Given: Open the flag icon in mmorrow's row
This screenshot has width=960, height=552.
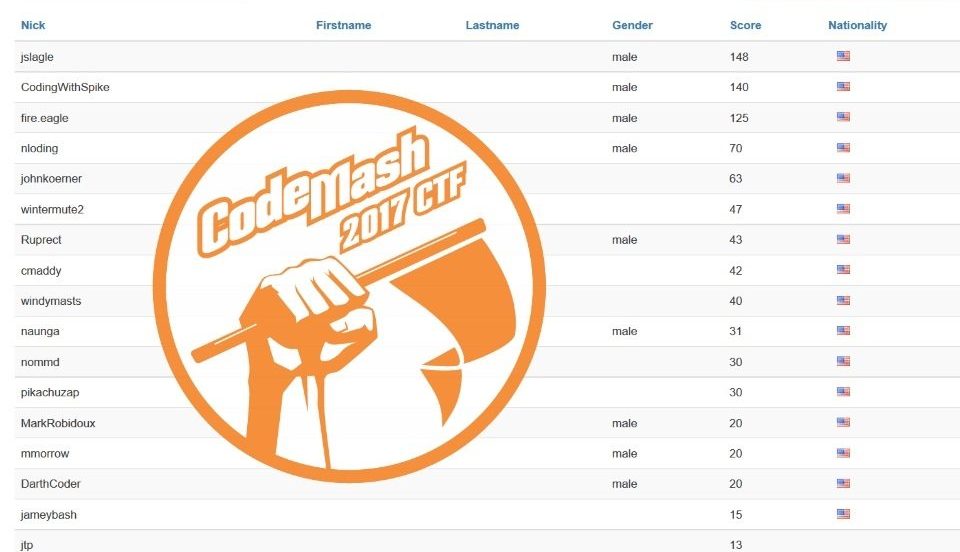Looking at the screenshot, I should [x=843, y=453].
